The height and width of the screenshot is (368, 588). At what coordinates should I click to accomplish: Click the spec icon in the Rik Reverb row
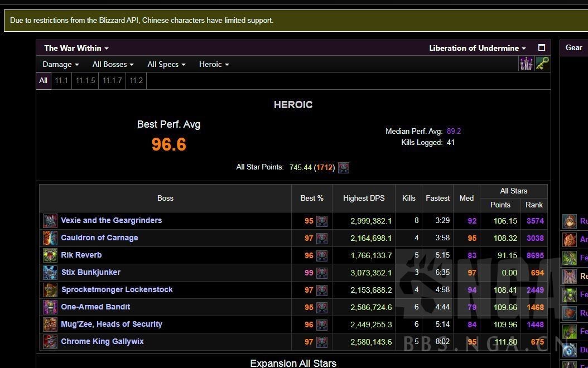click(322, 255)
